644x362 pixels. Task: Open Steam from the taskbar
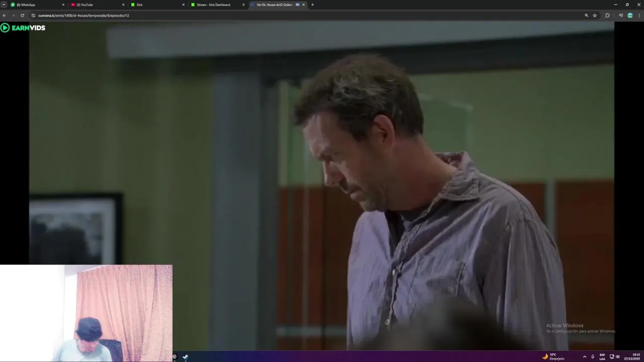185,357
